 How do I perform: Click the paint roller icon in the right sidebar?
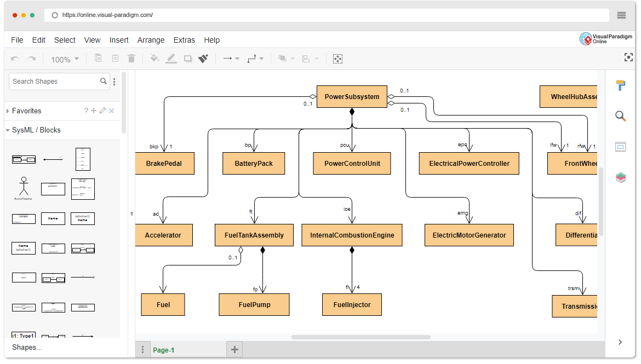[620, 85]
